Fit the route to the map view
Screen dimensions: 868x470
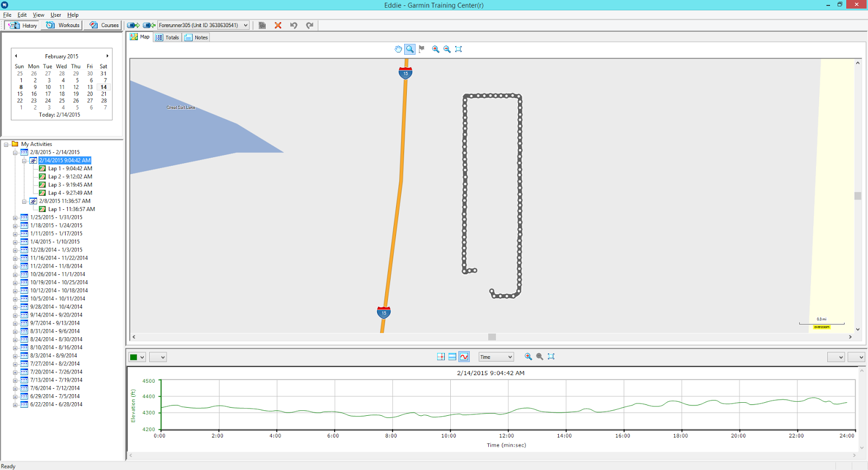(458, 49)
